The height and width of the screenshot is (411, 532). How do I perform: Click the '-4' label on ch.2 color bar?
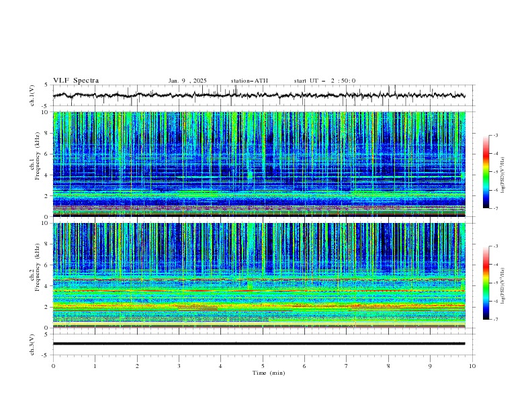click(496, 265)
